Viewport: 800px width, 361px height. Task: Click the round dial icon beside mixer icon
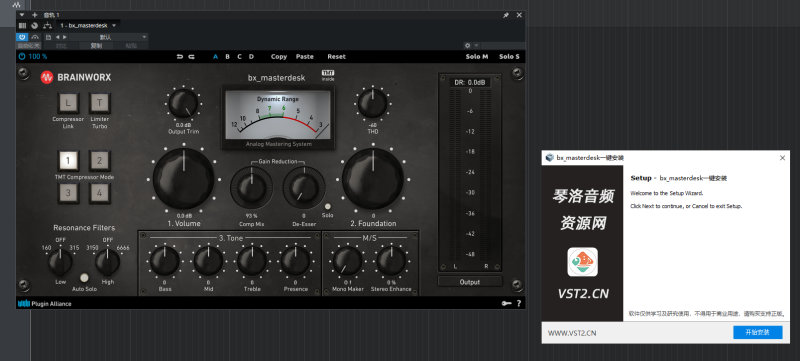pos(35,25)
